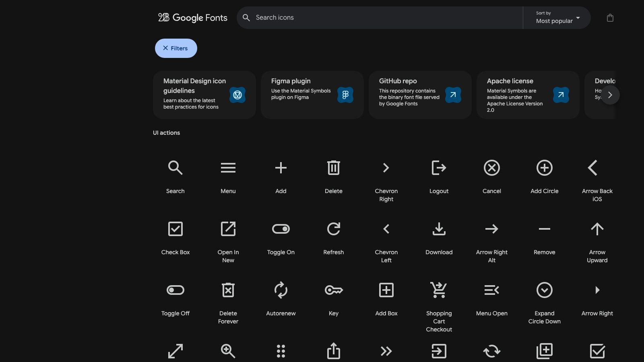Open the GitHub repo card
644x362 pixels.
coord(420,95)
